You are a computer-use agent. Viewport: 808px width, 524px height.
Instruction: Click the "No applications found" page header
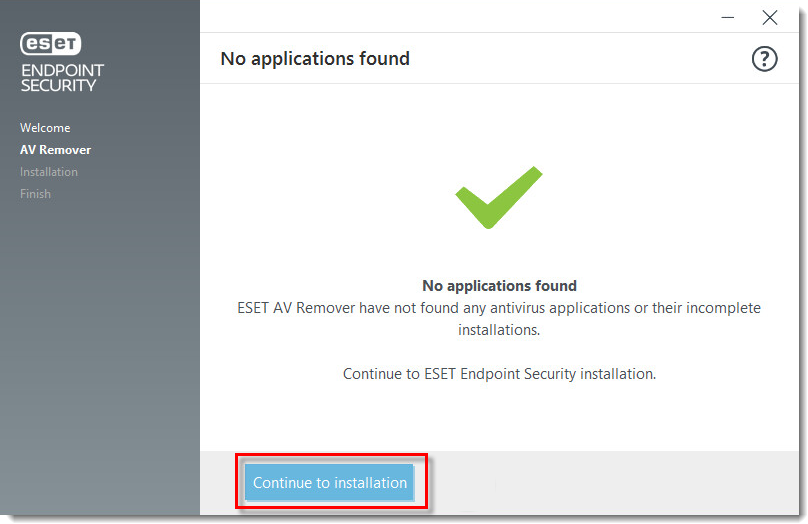click(x=315, y=59)
